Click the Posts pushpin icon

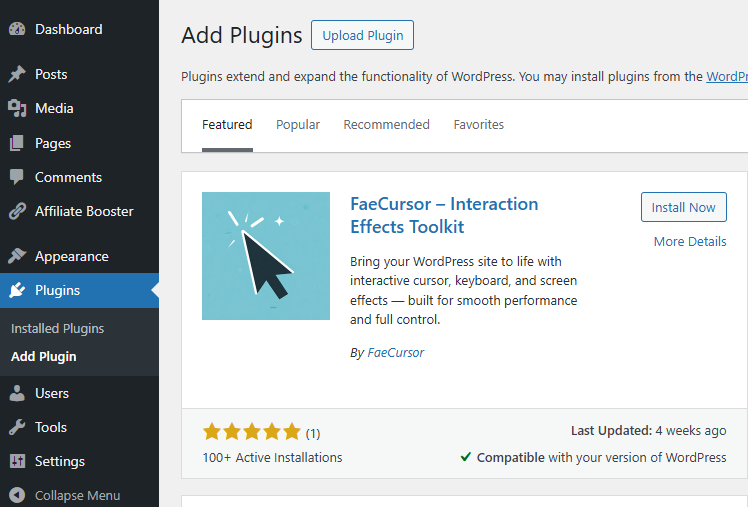coord(17,75)
